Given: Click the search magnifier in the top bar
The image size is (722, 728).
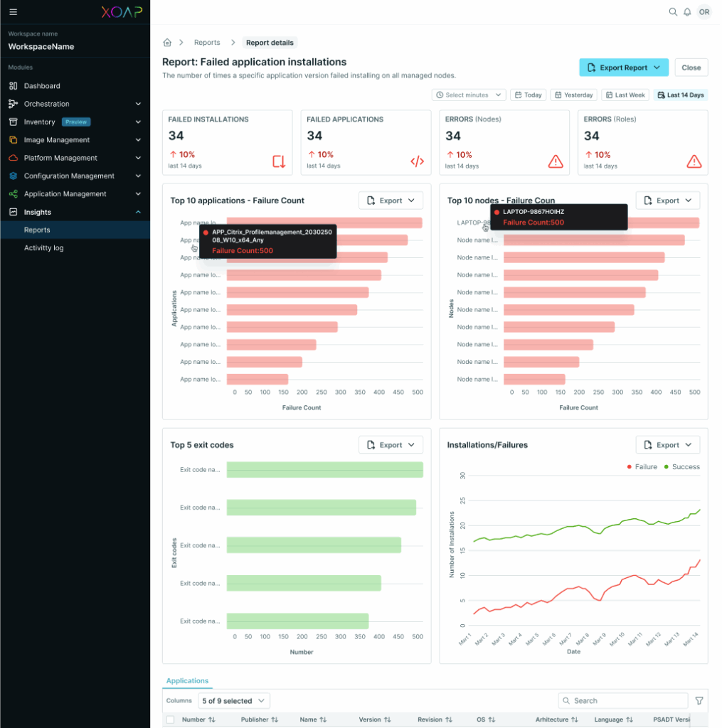Looking at the screenshot, I should pyautogui.click(x=673, y=12).
